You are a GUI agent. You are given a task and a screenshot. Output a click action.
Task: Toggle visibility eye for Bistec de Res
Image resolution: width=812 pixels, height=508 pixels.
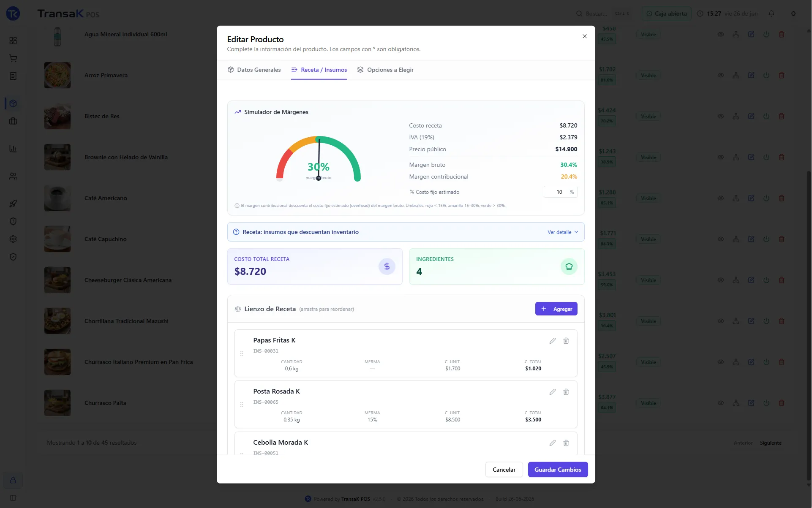(720, 117)
